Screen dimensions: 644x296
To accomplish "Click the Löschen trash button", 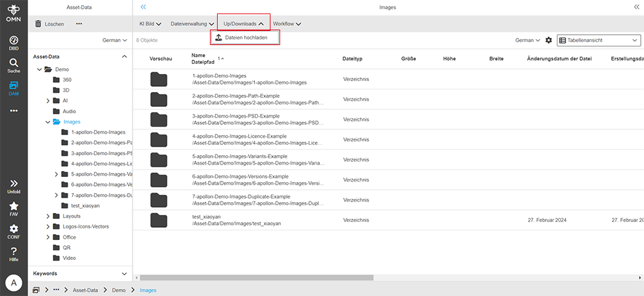I will click(x=50, y=24).
